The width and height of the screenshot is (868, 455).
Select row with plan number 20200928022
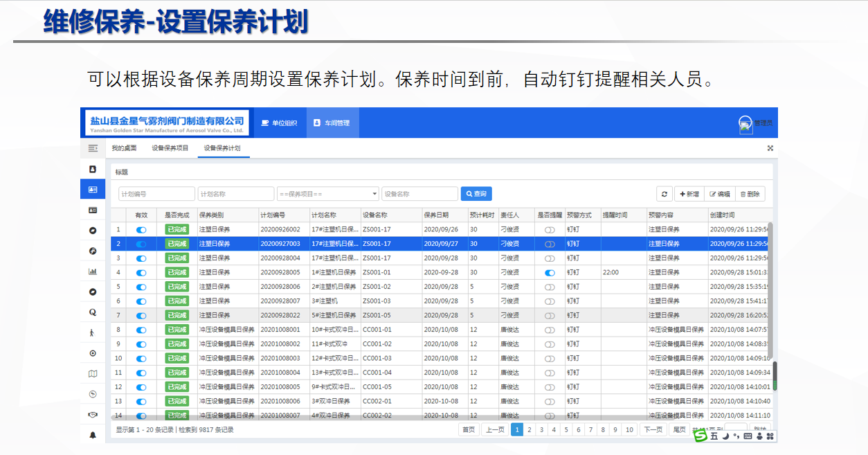coord(440,315)
